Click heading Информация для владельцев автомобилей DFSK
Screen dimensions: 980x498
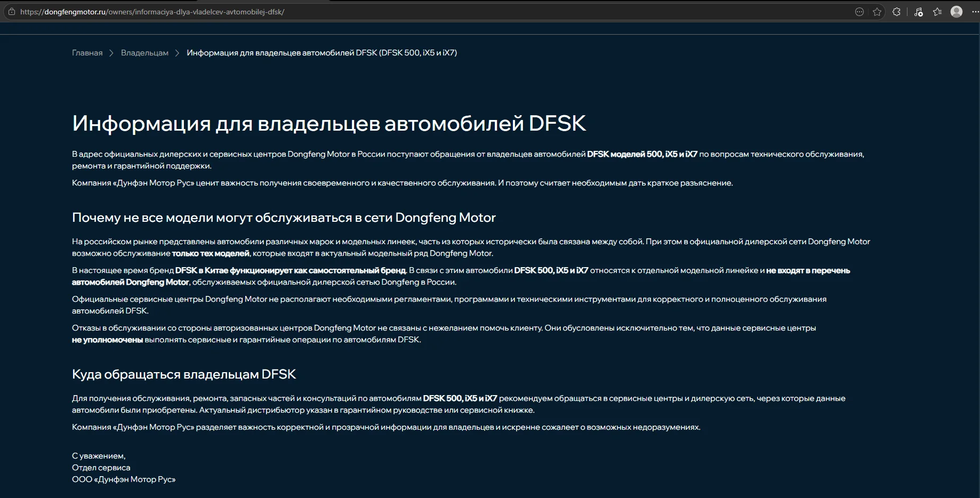click(329, 123)
